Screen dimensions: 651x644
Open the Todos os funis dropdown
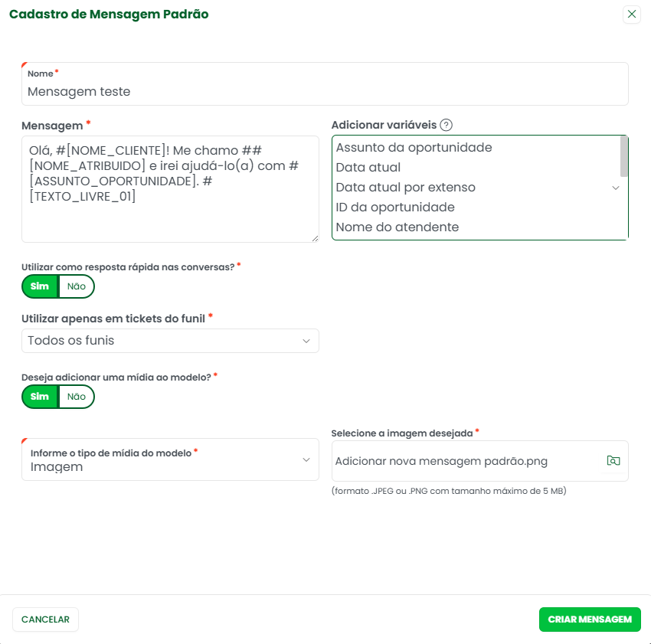click(x=170, y=341)
